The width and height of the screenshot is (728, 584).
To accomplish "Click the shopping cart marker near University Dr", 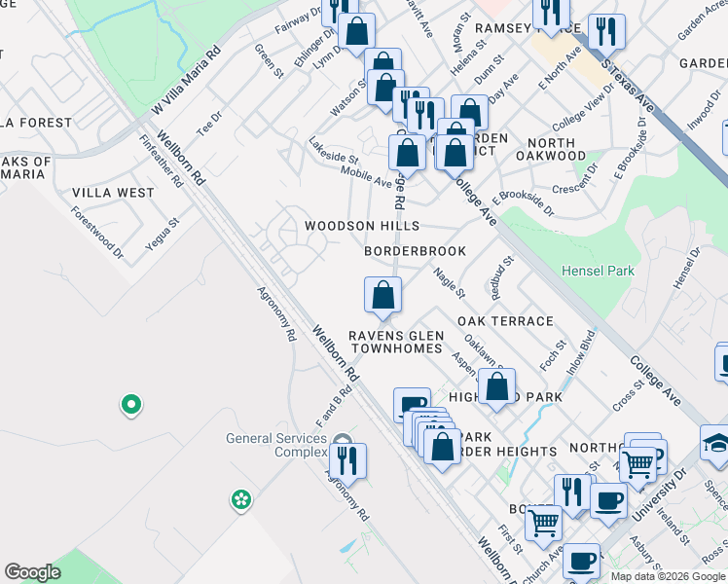I will pos(637,468).
